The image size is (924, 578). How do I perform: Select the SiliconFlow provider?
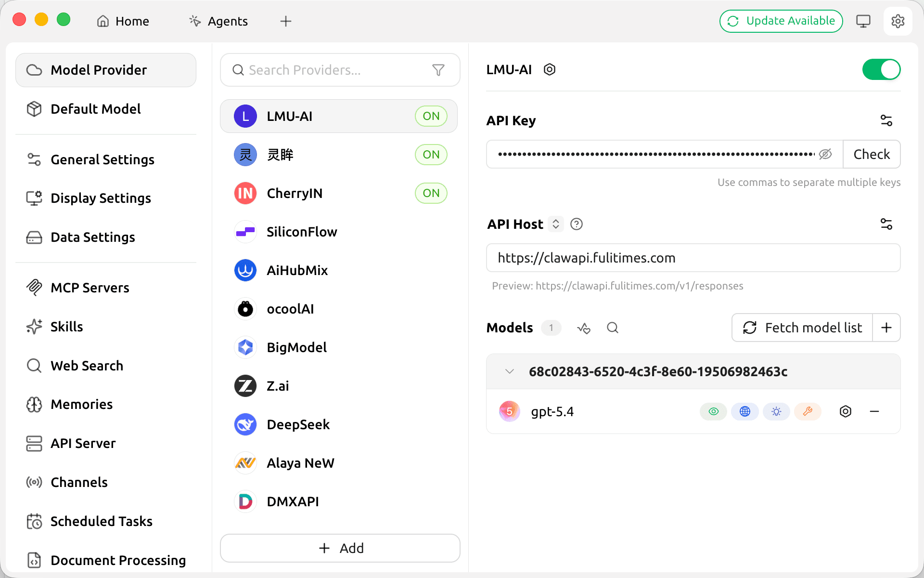pyautogui.click(x=339, y=232)
